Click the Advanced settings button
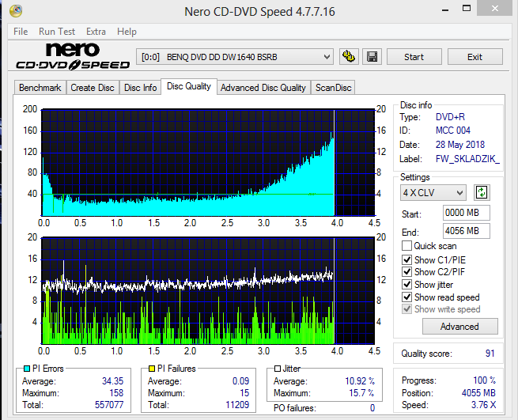This screenshot has width=518, height=420. point(459,327)
